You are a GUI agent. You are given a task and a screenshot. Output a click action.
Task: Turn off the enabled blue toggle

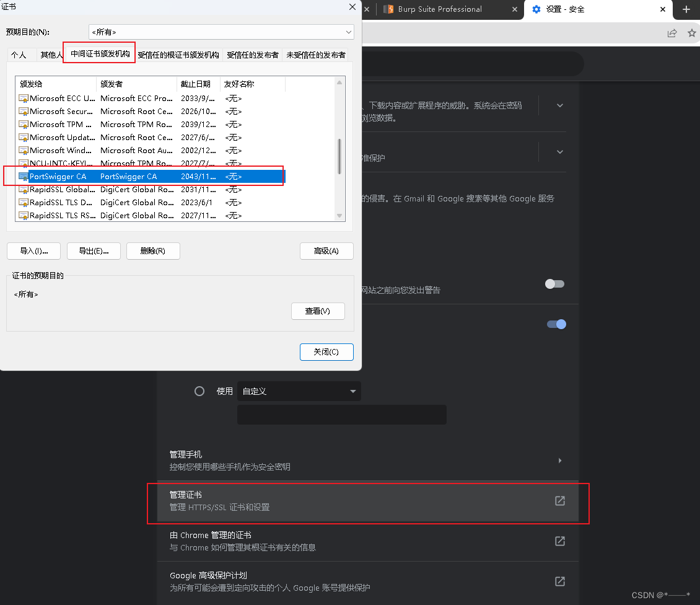(556, 324)
